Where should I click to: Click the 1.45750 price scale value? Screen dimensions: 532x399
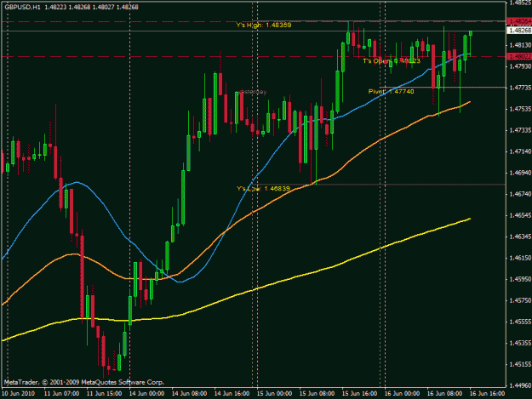[520, 300]
